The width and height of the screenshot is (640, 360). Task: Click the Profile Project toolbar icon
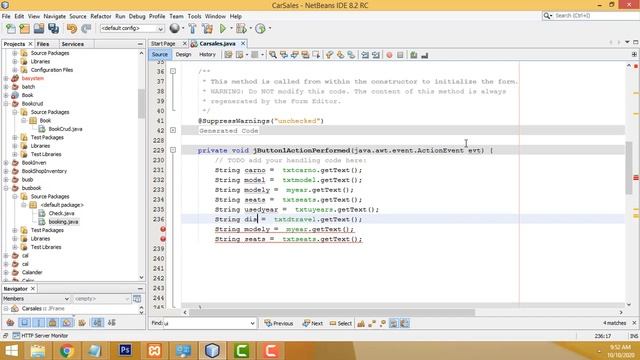260,29
